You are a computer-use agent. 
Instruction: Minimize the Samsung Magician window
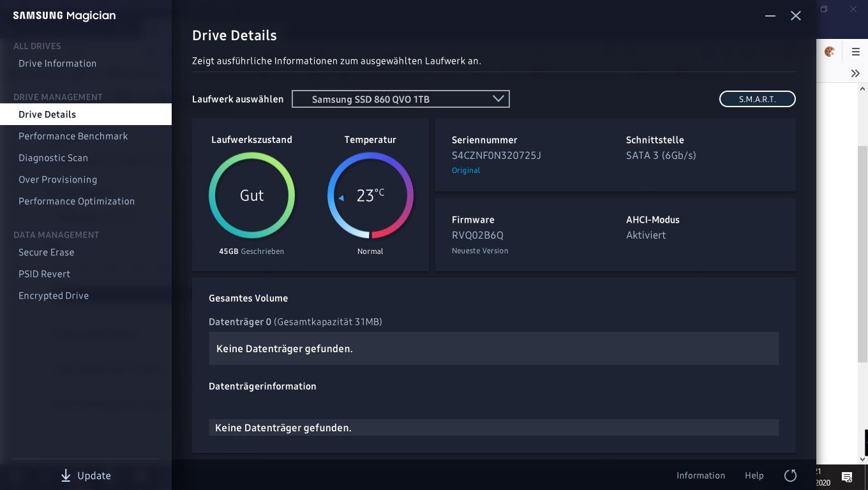point(771,16)
